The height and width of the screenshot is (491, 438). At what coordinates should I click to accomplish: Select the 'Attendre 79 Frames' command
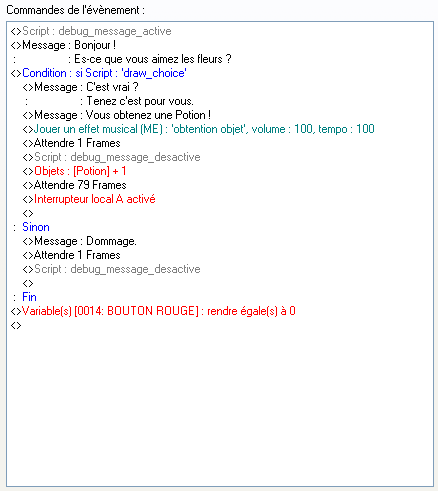[74, 185]
